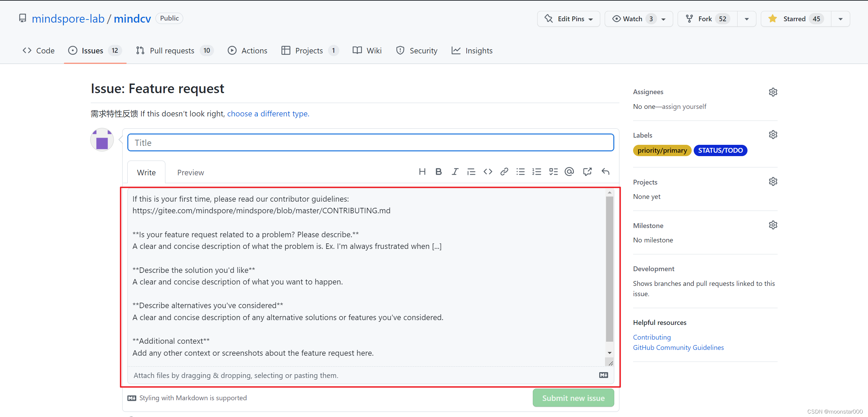Click the assign yourself link
This screenshot has width=868, height=417.
(x=684, y=106)
